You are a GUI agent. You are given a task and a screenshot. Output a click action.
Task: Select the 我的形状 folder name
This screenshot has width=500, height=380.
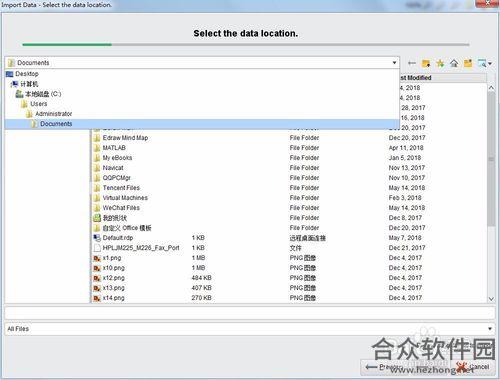[x=115, y=218]
